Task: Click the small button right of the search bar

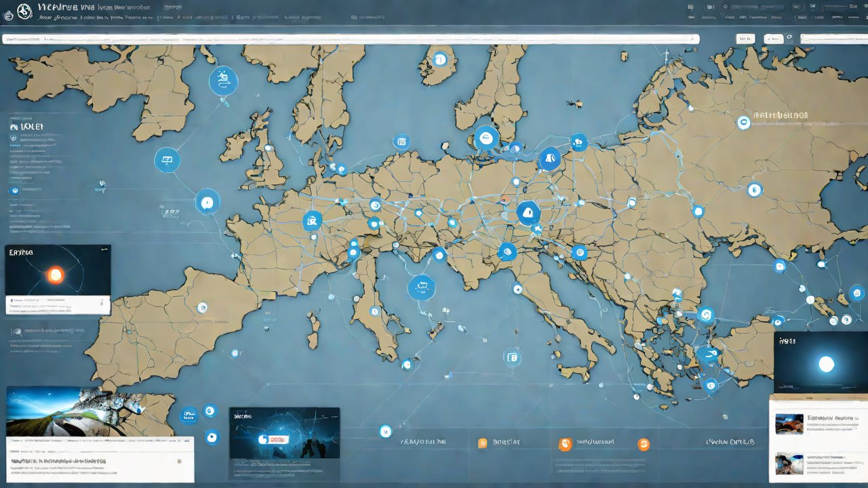Action: point(745,39)
